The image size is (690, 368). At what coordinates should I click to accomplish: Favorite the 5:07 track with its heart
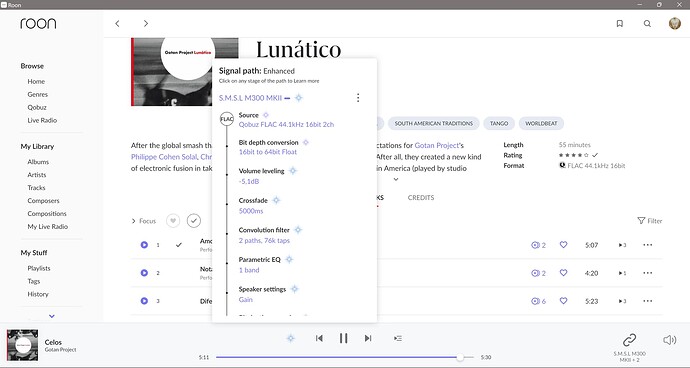tap(563, 244)
